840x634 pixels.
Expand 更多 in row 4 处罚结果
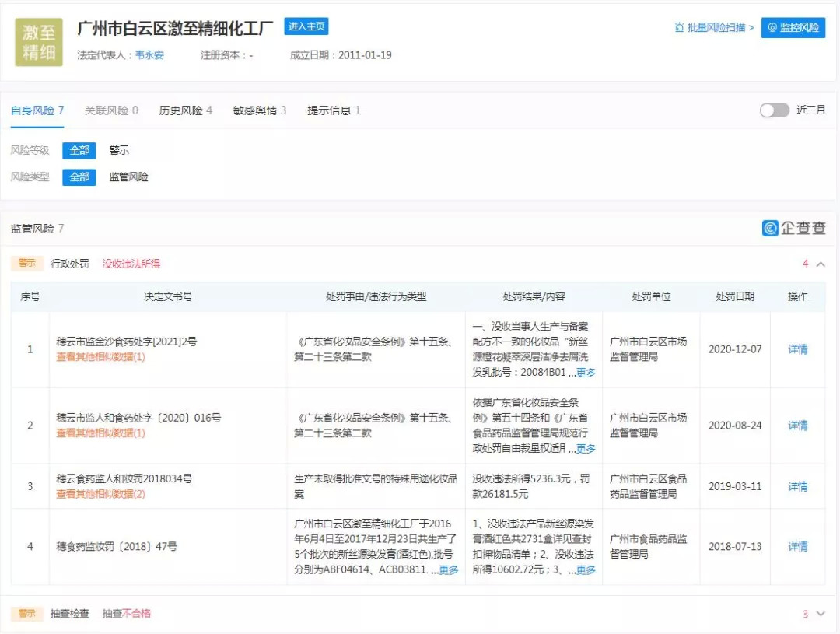(x=586, y=570)
